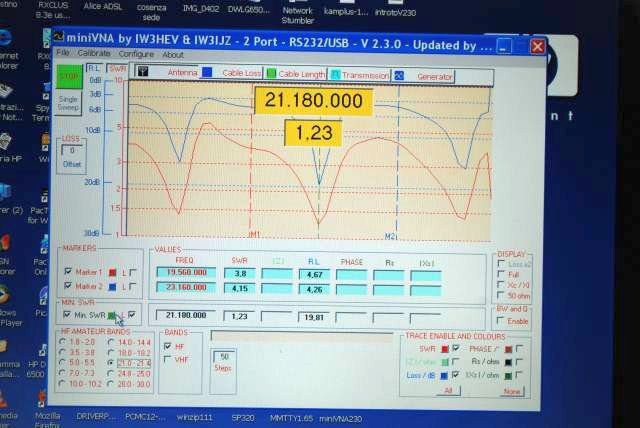640x428 pixels.
Task: Enable the Loss x2 display option
Action: pyautogui.click(x=501, y=263)
